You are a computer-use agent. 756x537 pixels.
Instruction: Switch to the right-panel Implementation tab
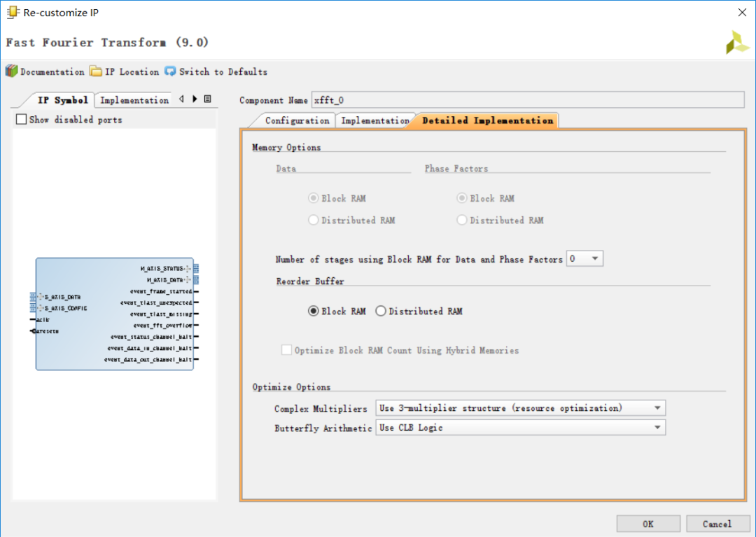(x=374, y=120)
